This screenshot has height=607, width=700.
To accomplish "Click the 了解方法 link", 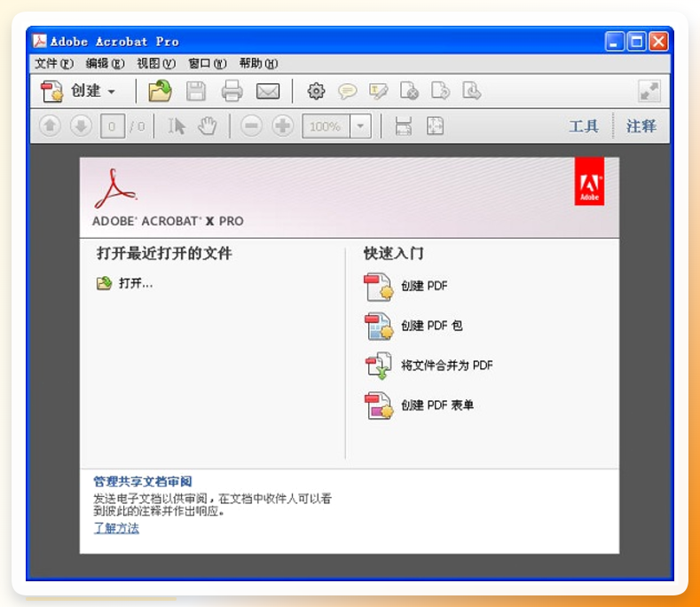I will (116, 528).
